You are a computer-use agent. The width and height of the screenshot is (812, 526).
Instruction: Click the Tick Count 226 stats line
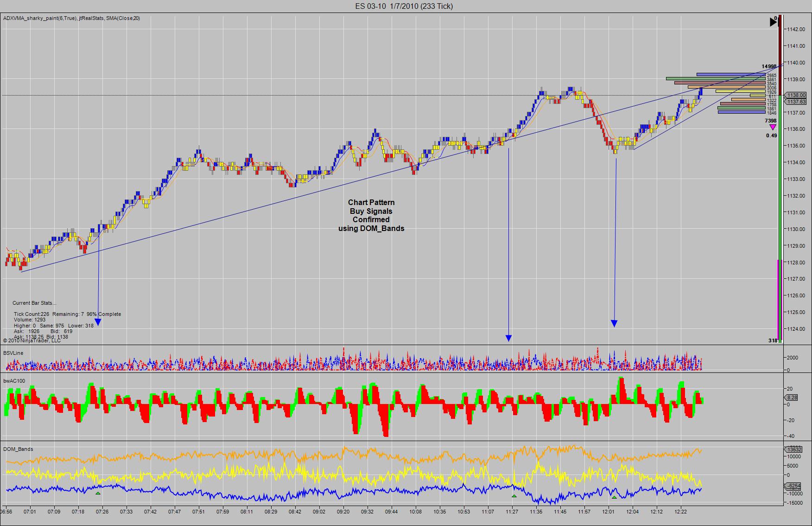pyautogui.click(x=67, y=314)
